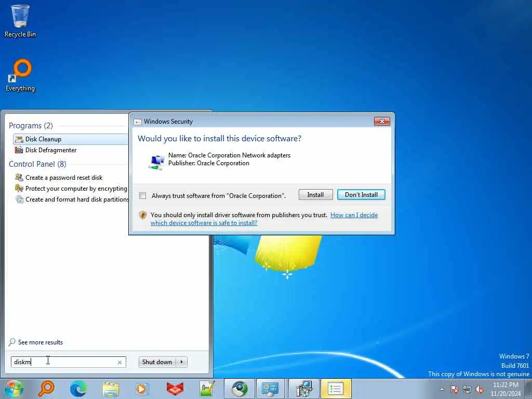The height and width of the screenshot is (399, 532).
Task: Click the network adapters device icon
Action: pyautogui.click(x=156, y=161)
